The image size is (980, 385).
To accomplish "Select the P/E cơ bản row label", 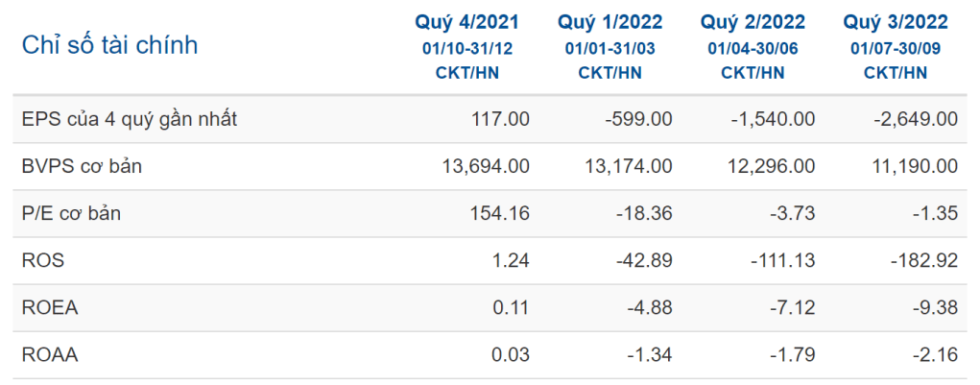I will tap(71, 213).
